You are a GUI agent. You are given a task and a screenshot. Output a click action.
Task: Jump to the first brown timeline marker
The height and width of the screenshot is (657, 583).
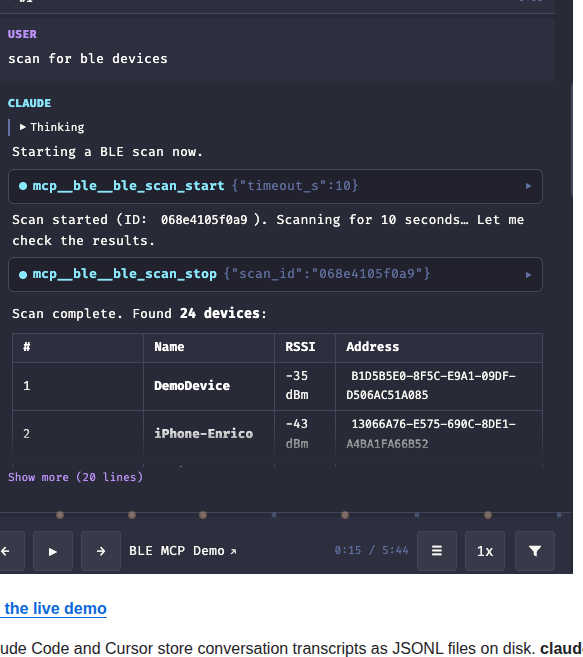click(x=60, y=515)
